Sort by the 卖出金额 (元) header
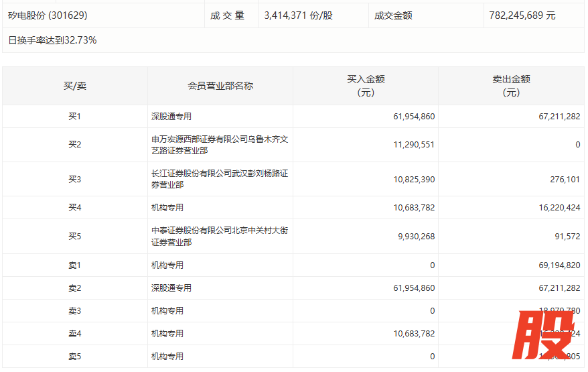 pyautogui.click(x=510, y=86)
